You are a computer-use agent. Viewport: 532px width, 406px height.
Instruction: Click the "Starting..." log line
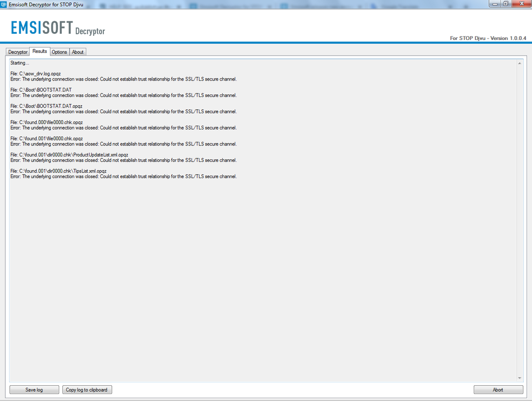pos(20,63)
